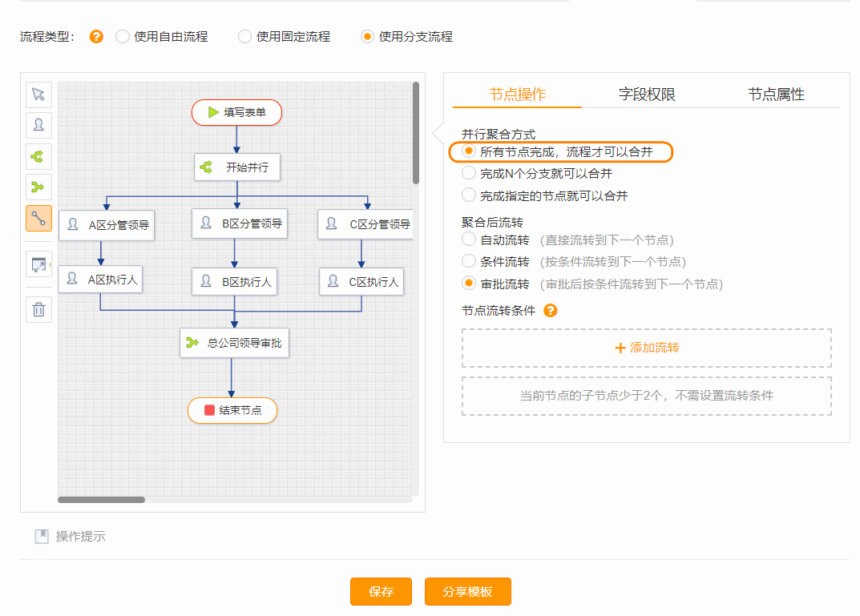Image resolution: width=860 pixels, height=616 pixels.
Task: Choose the merge node tool
Action: point(38,187)
